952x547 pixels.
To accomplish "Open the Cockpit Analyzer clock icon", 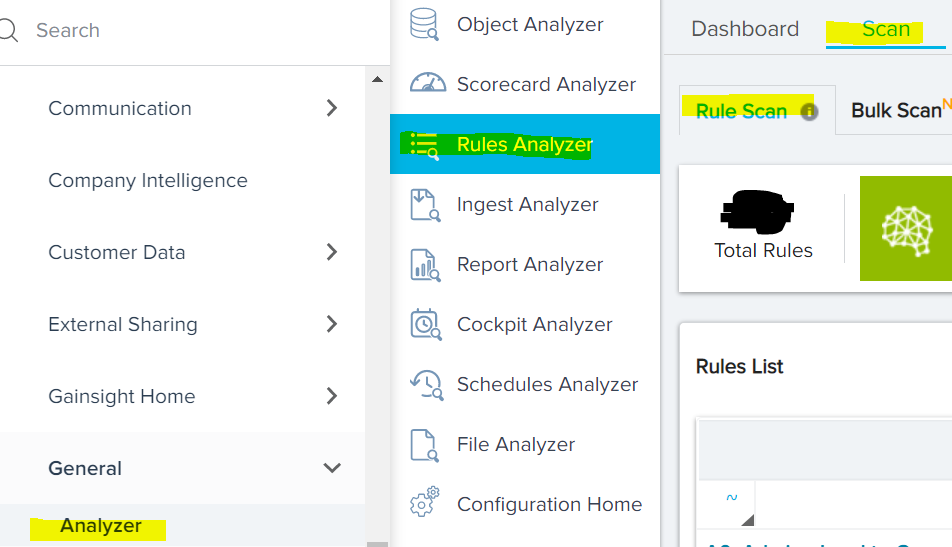I will (x=426, y=324).
